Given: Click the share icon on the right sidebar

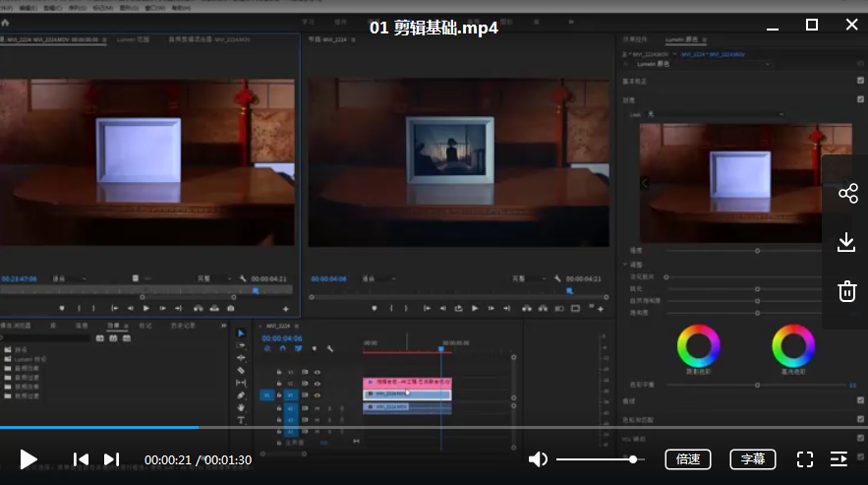Looking at the screenshot, I should (x=847, y=194).
